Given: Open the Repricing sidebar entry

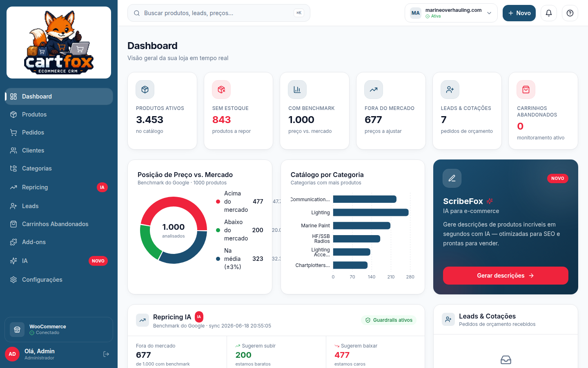Looking at the screenshot, I should pos(59,187).
